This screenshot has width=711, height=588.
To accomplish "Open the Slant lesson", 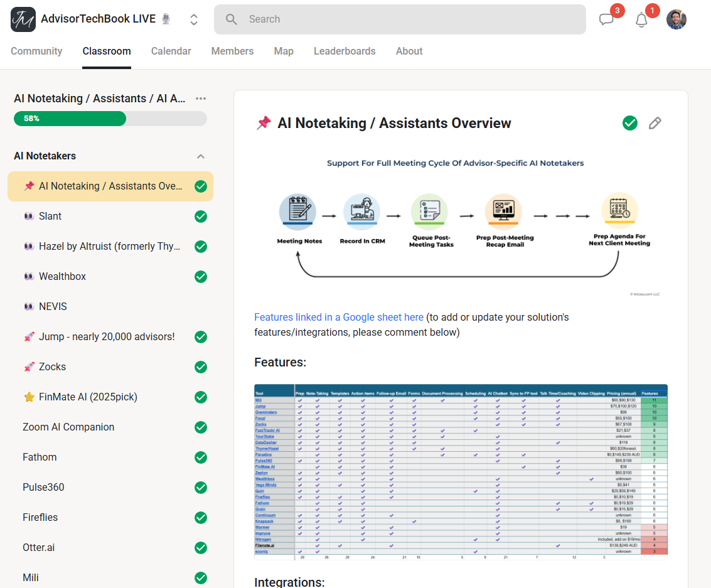I will click(110, 216).
